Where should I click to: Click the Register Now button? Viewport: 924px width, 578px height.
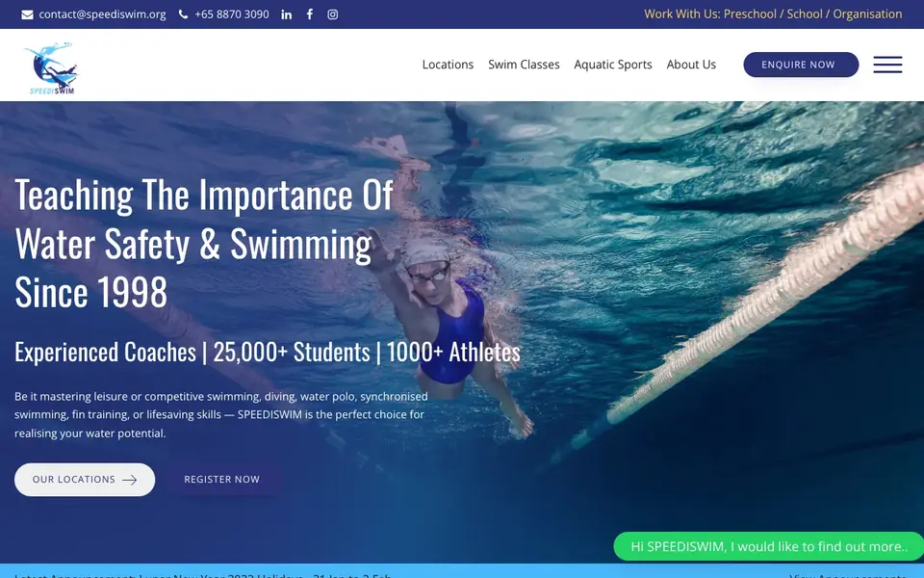click(x=221, y=480)
